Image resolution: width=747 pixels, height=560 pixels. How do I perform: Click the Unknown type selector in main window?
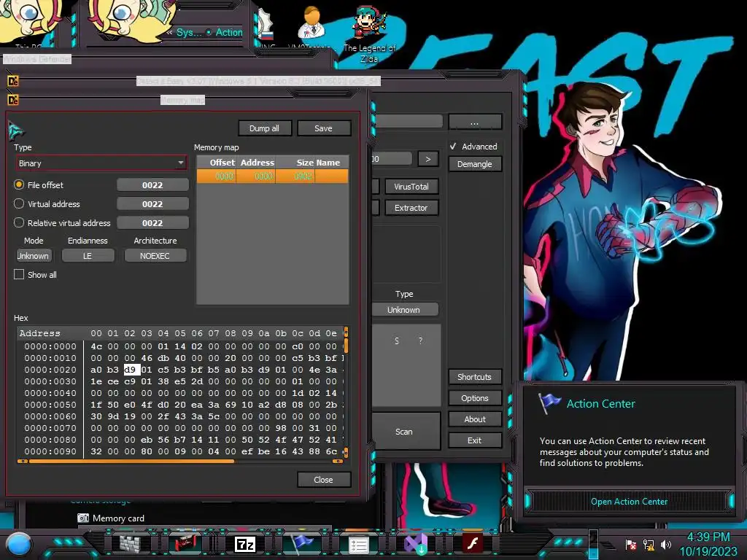click(403, 309)
